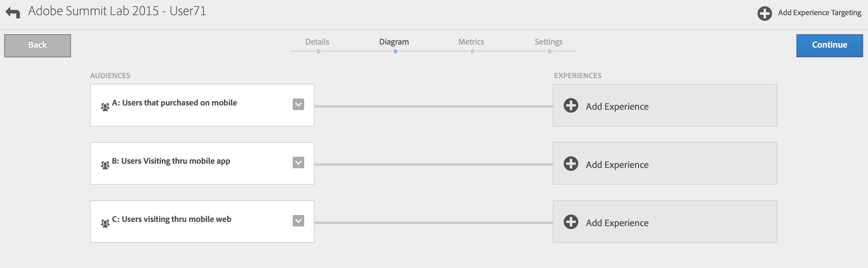Click the Diagram progress dot marker
The image size is (868, 268).
pyautogui.click(x=395, y=52)
